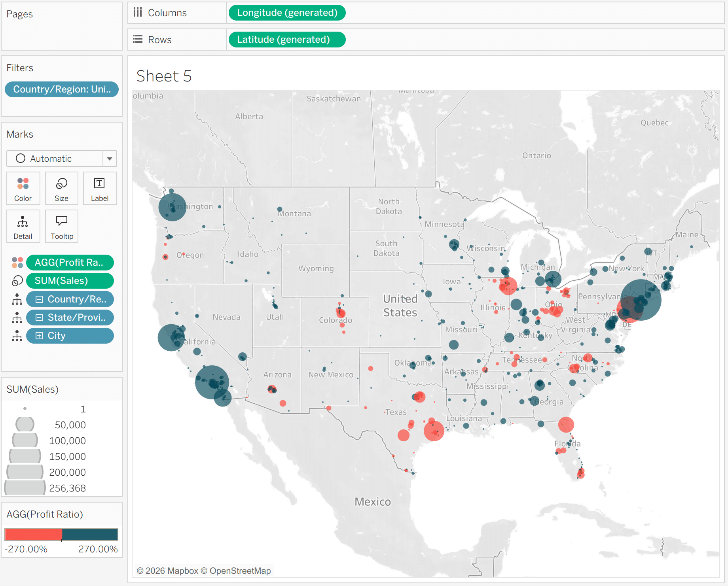Click the large Los Angeles sales circle

coord(212,382)
